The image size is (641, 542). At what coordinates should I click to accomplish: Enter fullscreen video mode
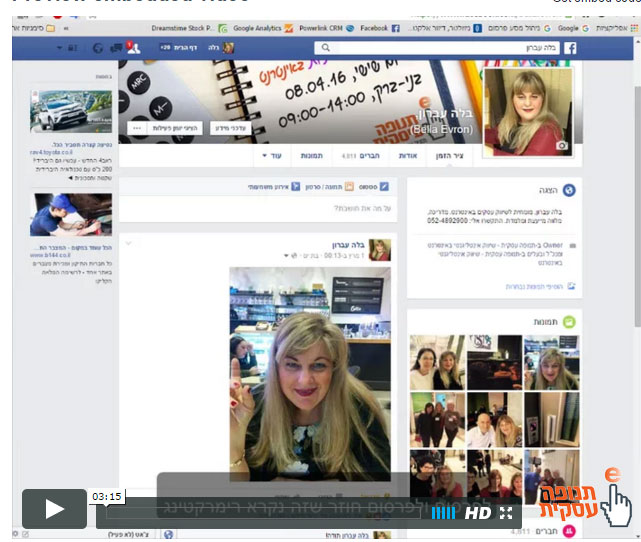tap(506, 513)
